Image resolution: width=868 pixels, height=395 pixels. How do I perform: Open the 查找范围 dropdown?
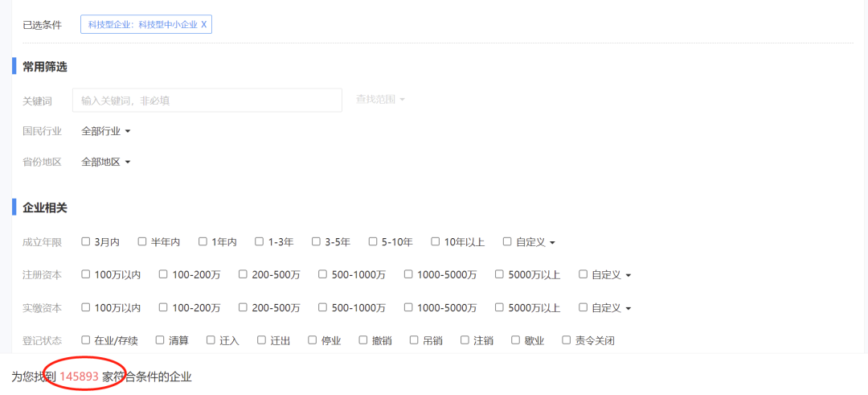point(380,99)
